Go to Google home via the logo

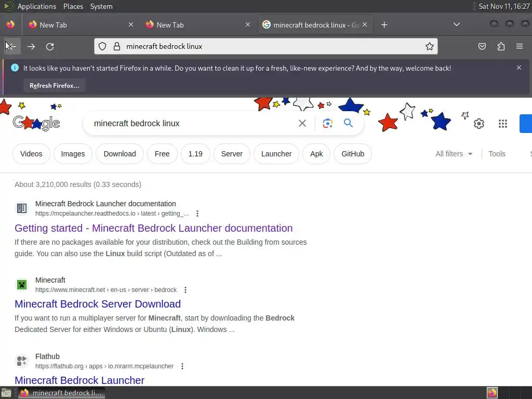pyautogui.click(x=36, y=123)
